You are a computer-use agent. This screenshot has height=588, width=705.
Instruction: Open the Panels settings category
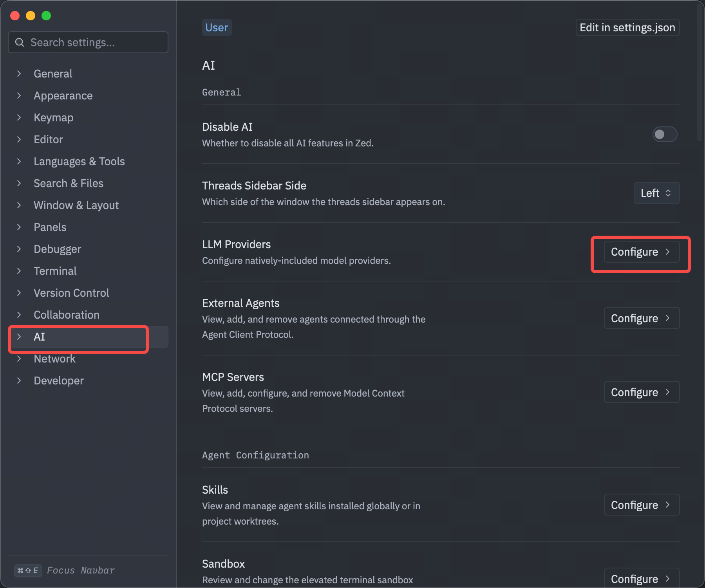pos(88,227)
